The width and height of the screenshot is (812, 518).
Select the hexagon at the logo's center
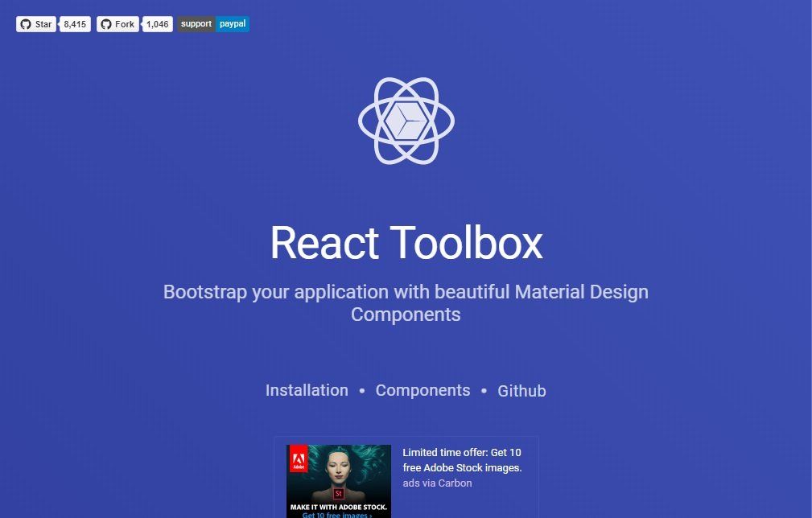[x=406, y=121]
